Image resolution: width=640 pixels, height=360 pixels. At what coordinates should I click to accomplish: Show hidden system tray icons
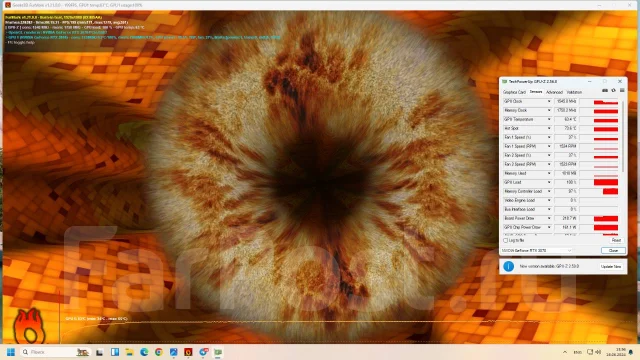[565, 352]
